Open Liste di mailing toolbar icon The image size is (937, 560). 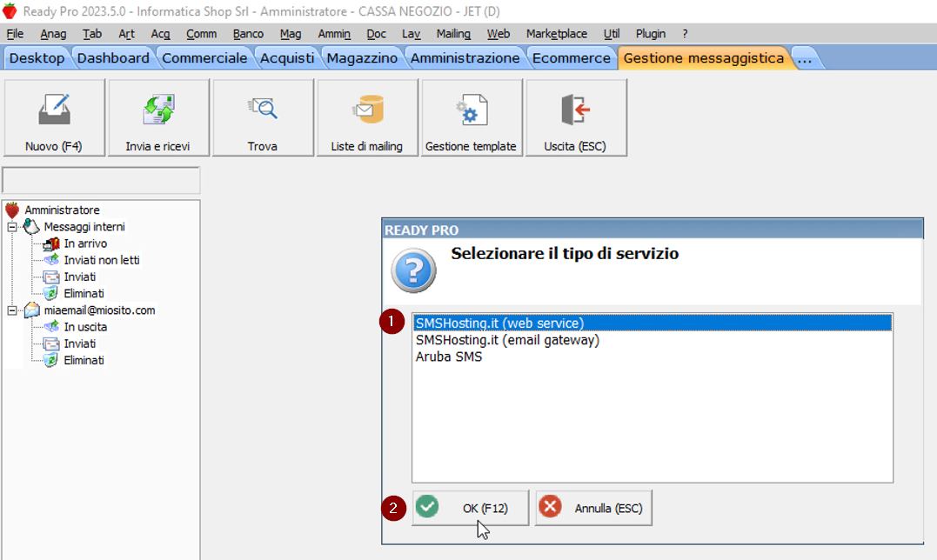[x=367, y=110]
